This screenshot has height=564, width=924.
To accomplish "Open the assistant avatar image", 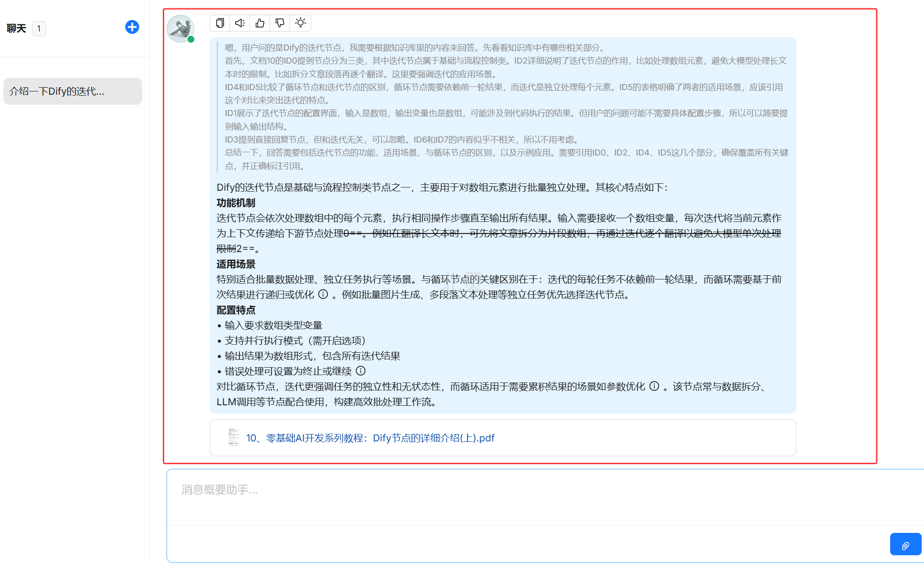I will [x=180, y=29].
